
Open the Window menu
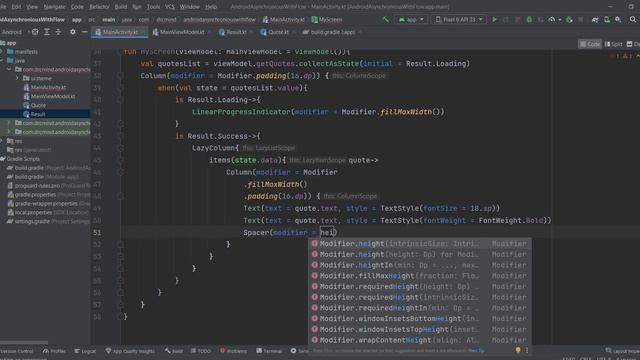click(189, 7)
